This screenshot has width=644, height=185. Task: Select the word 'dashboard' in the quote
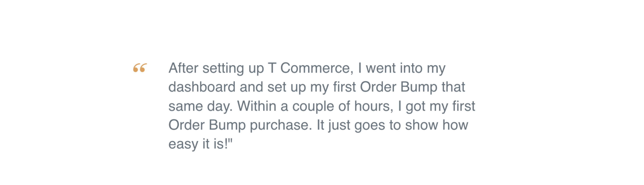202,87
